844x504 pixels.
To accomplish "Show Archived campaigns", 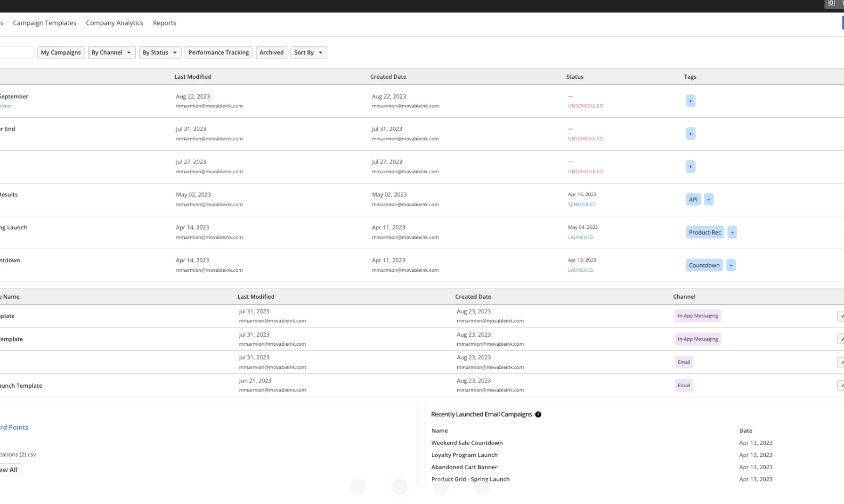I will [x=271, y=52].
